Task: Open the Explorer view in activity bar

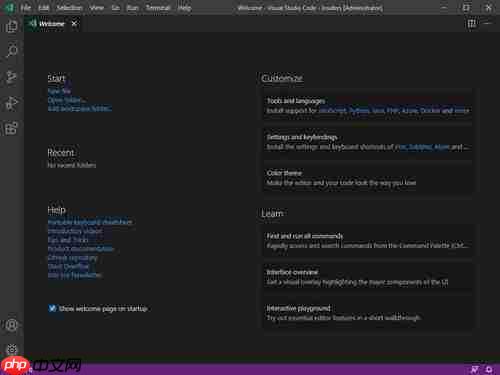Action: pos(12,27)
